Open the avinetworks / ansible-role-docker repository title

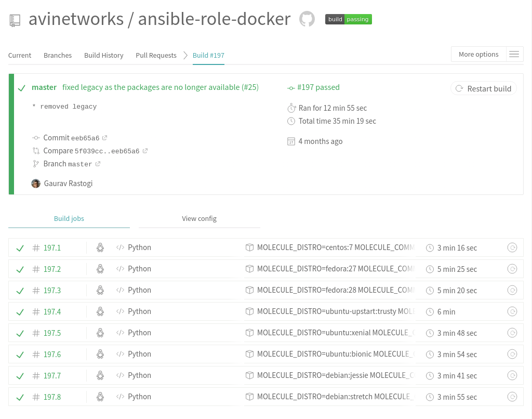click(x=159, y=19)
